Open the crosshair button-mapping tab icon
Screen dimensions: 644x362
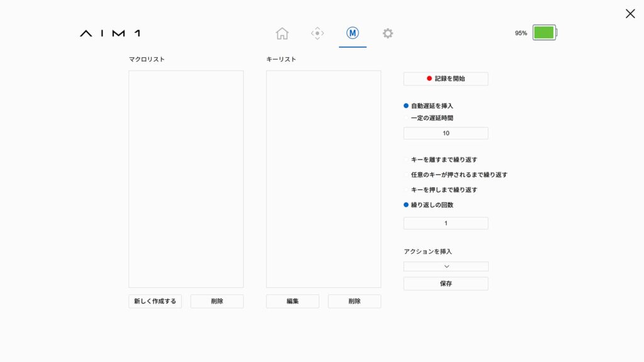click(318, 33)
